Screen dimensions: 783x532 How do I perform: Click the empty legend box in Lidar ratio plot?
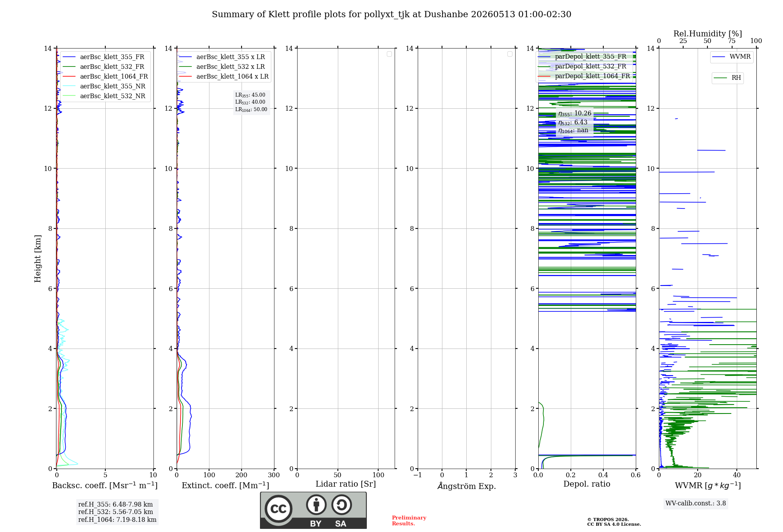click(x=389, y=54)
